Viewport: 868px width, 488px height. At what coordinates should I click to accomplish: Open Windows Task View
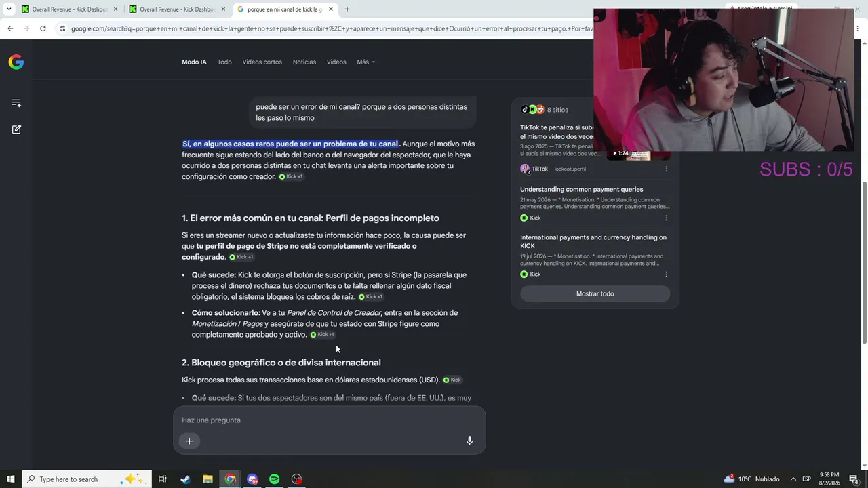click(x=163, y=479)
